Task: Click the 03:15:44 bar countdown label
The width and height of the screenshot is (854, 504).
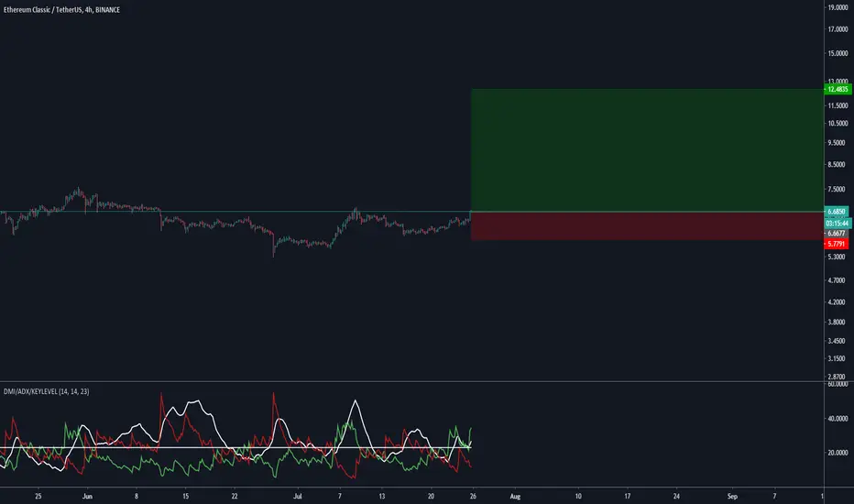Action: (x=838, y=223)
